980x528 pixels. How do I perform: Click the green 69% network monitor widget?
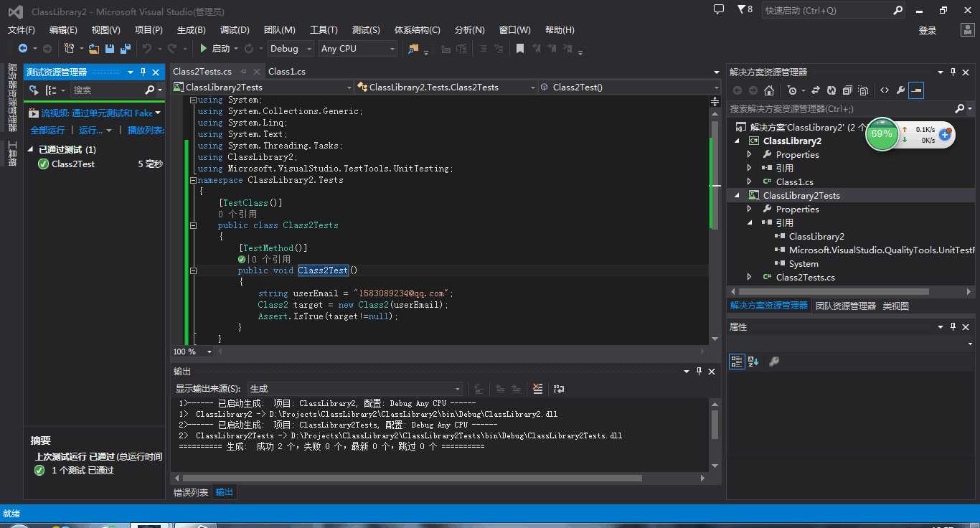coord(882,134)
